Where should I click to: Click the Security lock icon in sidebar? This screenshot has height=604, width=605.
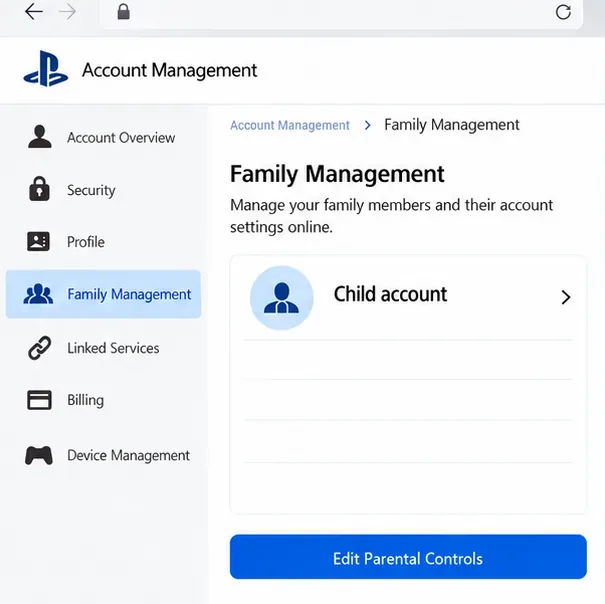coord(39,189)
